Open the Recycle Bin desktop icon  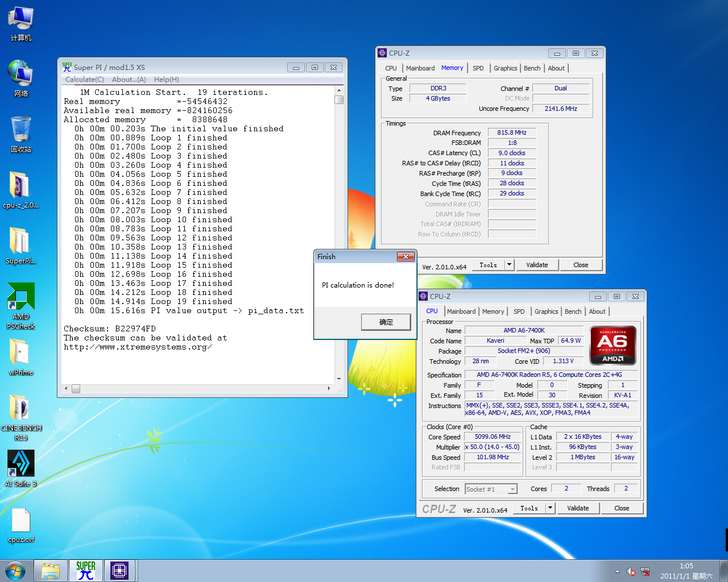(21, 135)
